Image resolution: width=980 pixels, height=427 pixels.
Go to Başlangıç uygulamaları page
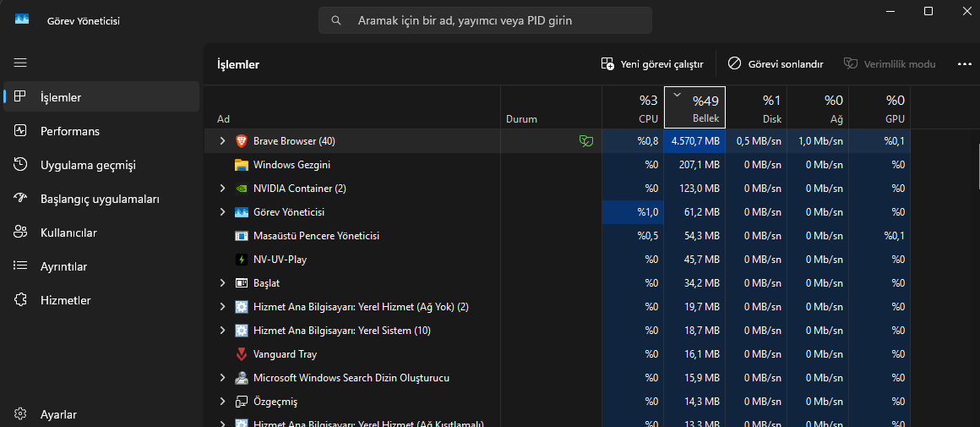pos(101,199)
